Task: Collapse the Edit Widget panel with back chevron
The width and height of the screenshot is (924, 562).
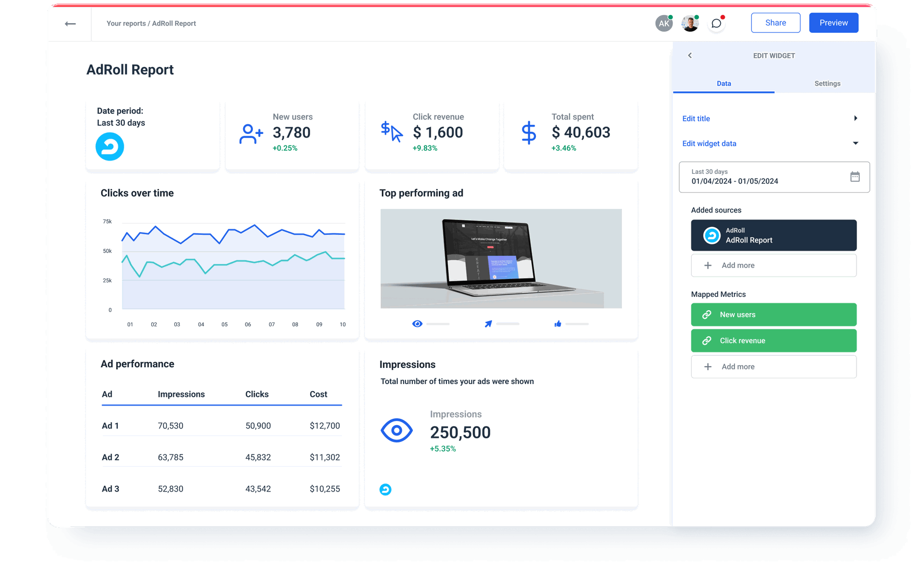Action: [690, 55]
